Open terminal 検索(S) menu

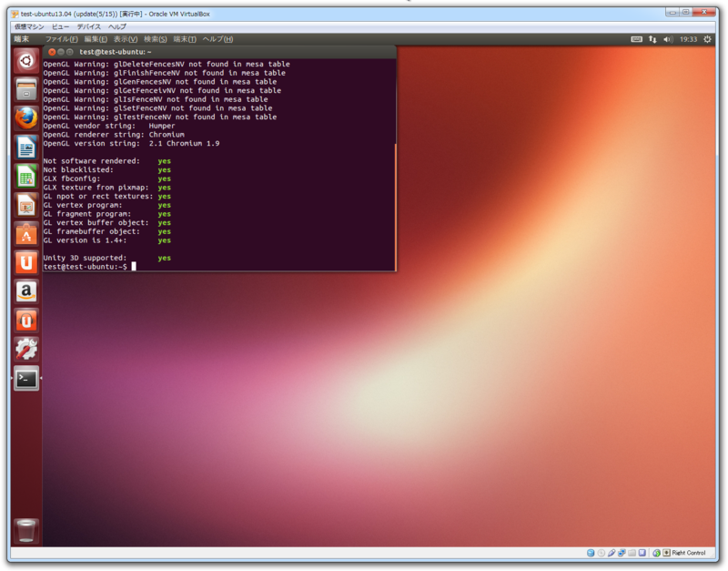click(155, 39)
